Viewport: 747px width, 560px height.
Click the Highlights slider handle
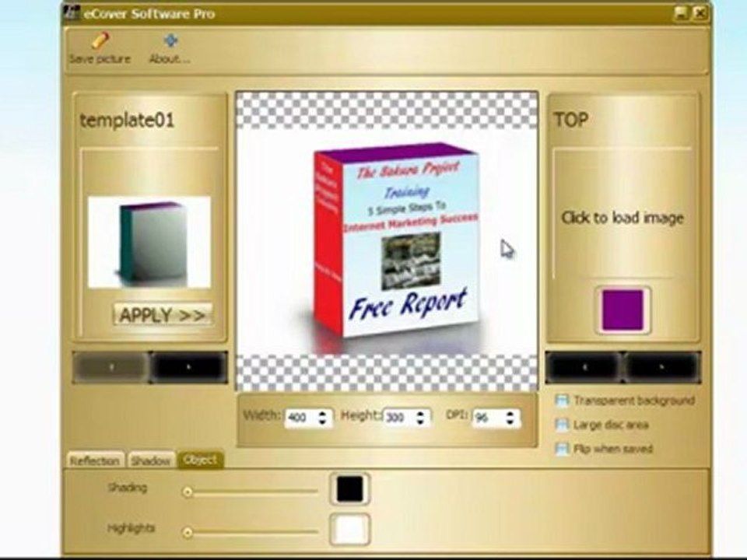pyautogui.click(x=188, y=532)
